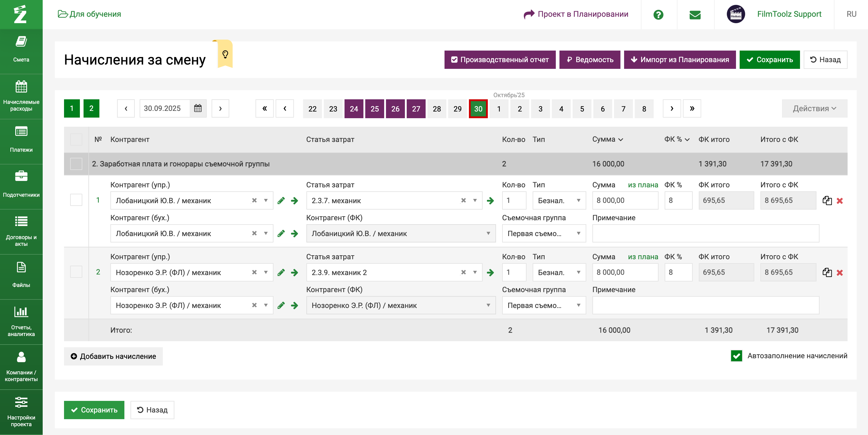
Task: Open the calendar date picker icon
Action: tap(198, 108)
